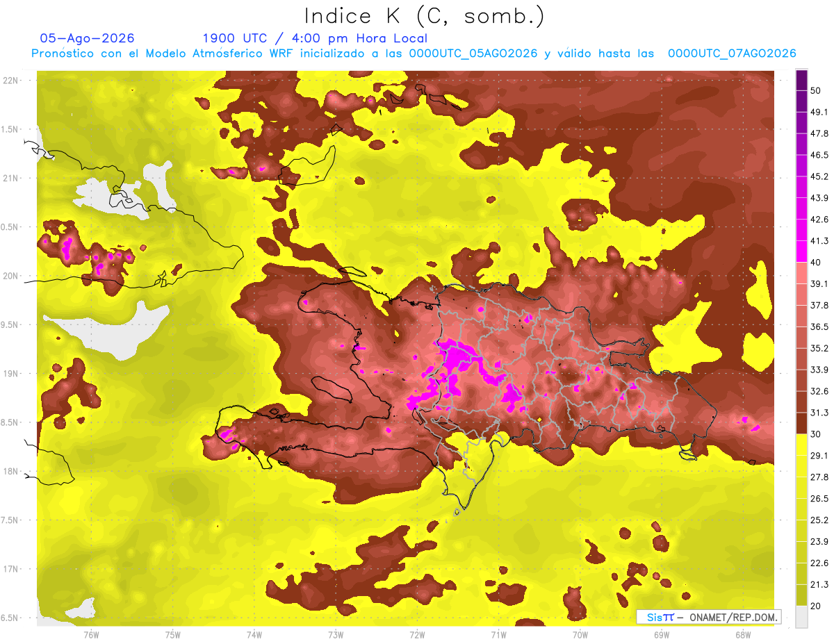Click the "21N" latitude label
This screenshot has width=834, height=644.
[x=12, y=178]
